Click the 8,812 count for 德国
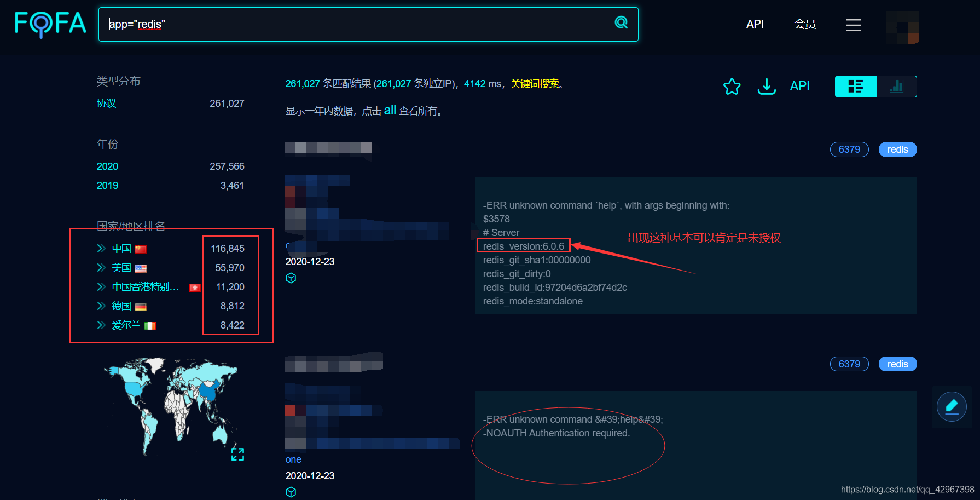Viewport: 980px width, 500px height. tap(233, 306)
